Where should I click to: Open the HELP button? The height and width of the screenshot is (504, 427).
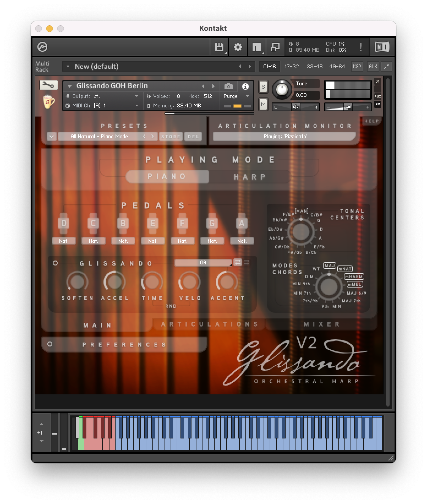click(371, 121)
